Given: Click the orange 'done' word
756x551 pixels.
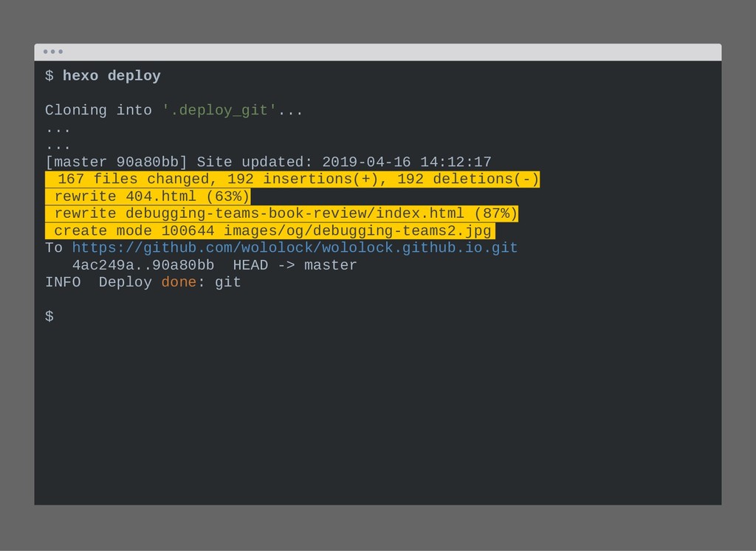Looking at the screenshot, I should click(x=179, y=282).
